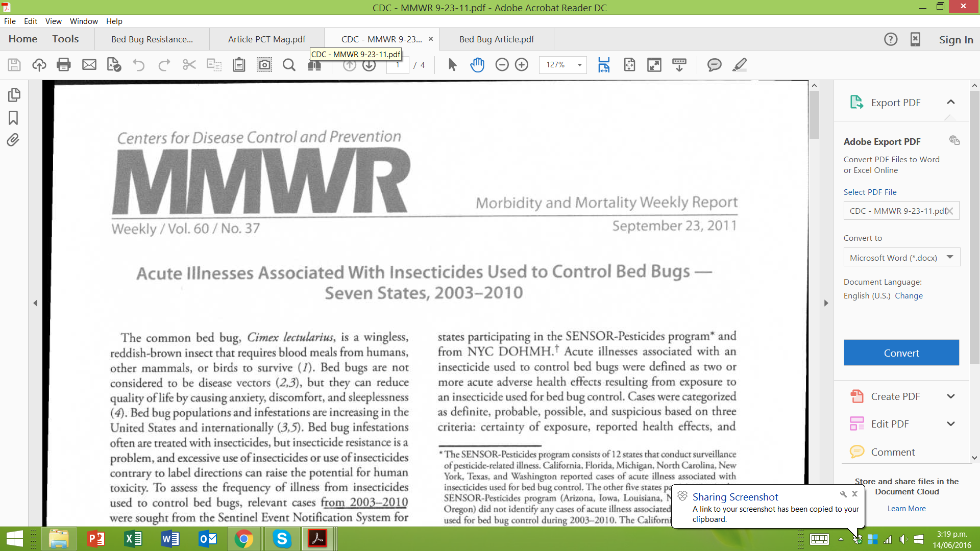Image resolution: width=980 pixels, height=551 pixels.
Task: Open the Bookmarks side panel
Action: [x=13, y=118]
